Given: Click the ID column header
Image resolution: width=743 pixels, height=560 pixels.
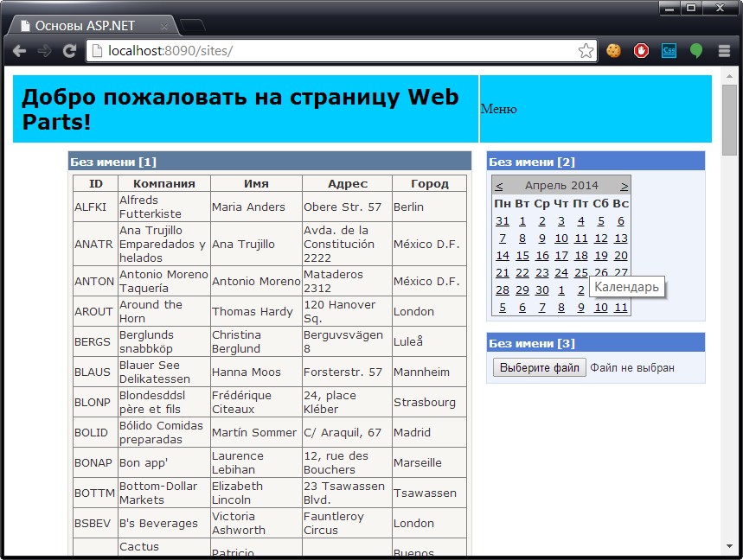Looking at the screenshot, I should (96, 184).
